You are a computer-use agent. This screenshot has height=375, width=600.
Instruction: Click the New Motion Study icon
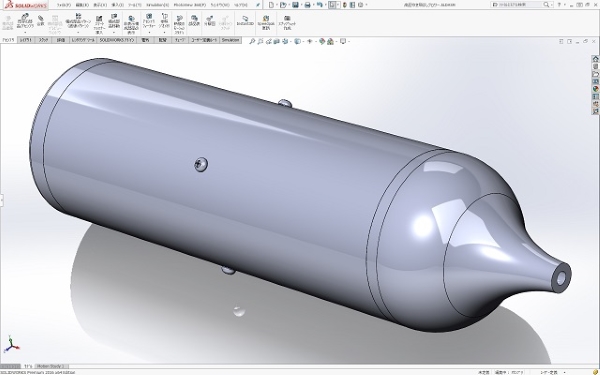coord(179,24)
